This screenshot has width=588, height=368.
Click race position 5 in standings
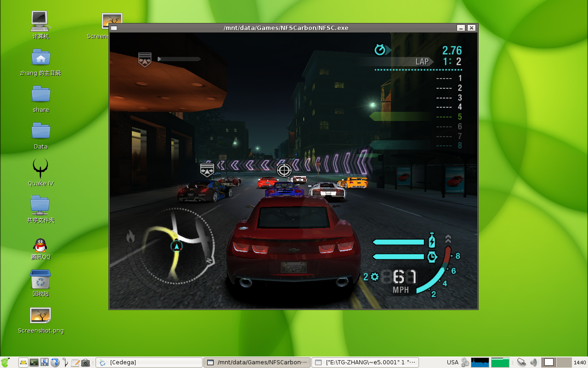460,117
